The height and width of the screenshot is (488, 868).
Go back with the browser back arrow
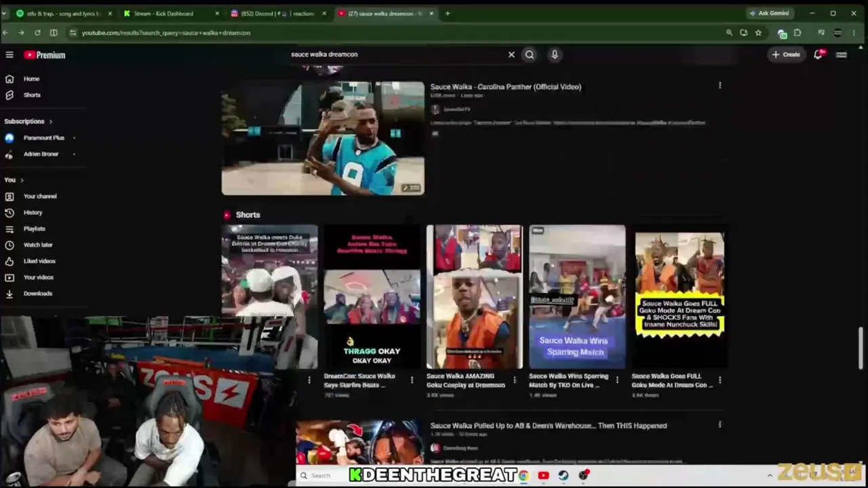click(x=5, y=33)
